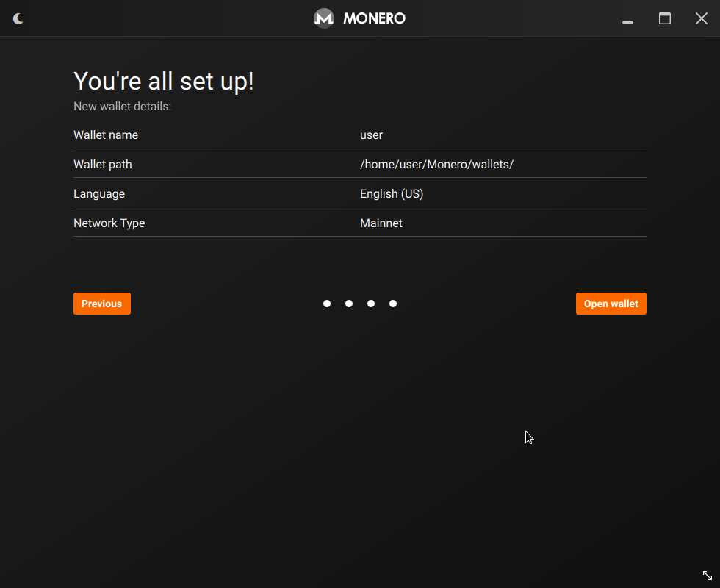The width and height of the screenshot is (720, 588).
Task: Go back with the Previous button
Action: [102, 304]
